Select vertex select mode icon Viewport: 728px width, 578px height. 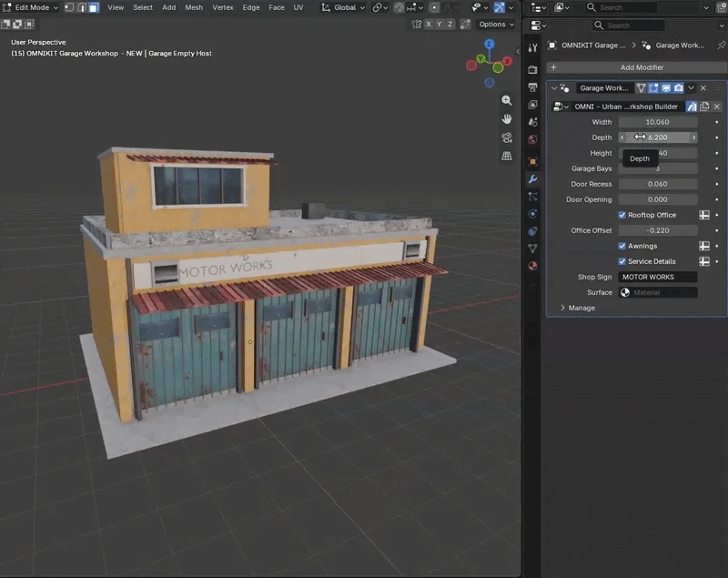click(69, 7)
